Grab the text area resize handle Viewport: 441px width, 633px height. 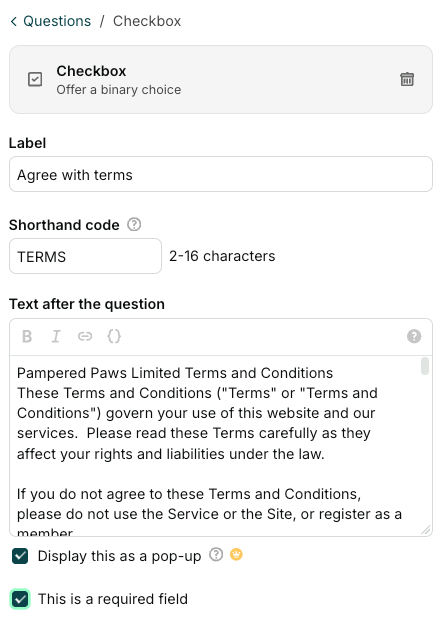[426, 530]
